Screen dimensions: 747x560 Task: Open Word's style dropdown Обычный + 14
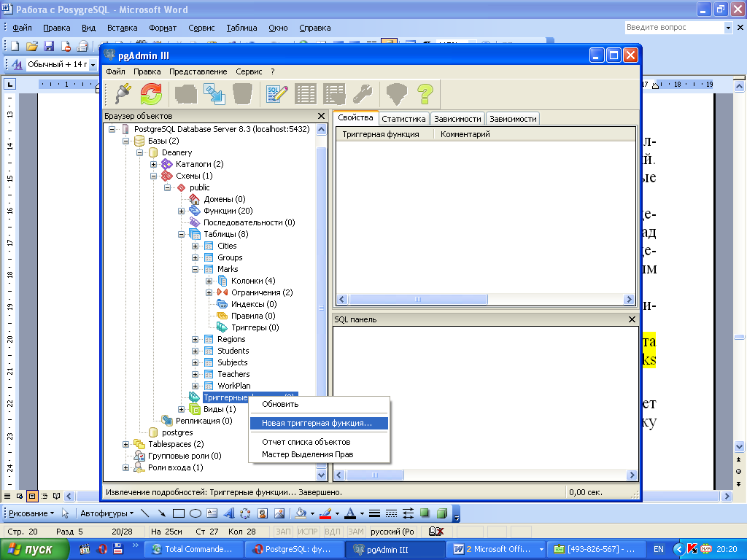[x=93, y=64]
